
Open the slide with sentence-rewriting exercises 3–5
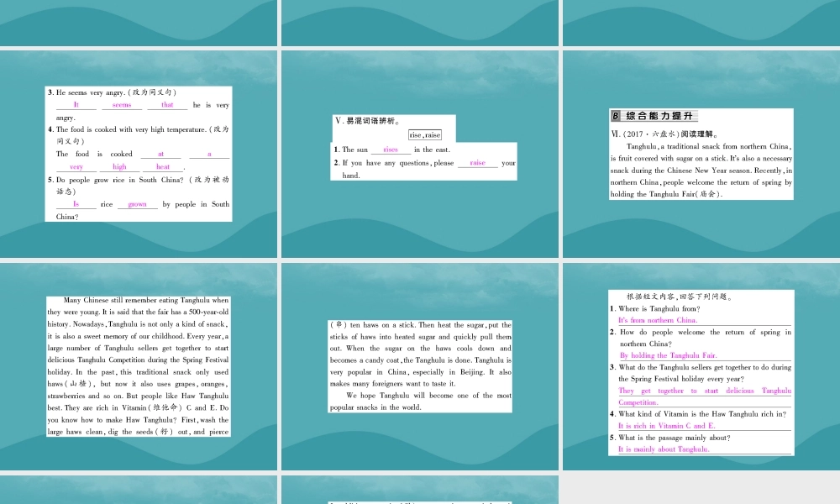139,154
